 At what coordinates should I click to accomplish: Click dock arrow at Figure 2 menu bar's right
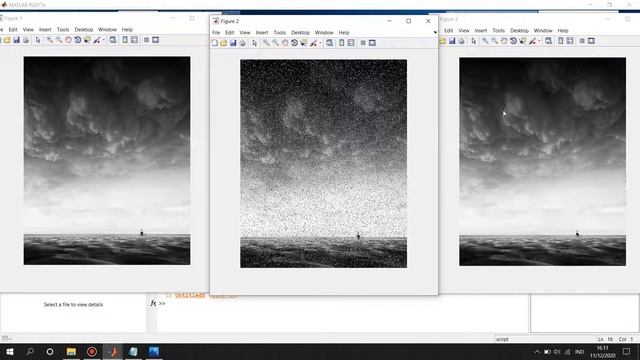click(x=435, y=33)
